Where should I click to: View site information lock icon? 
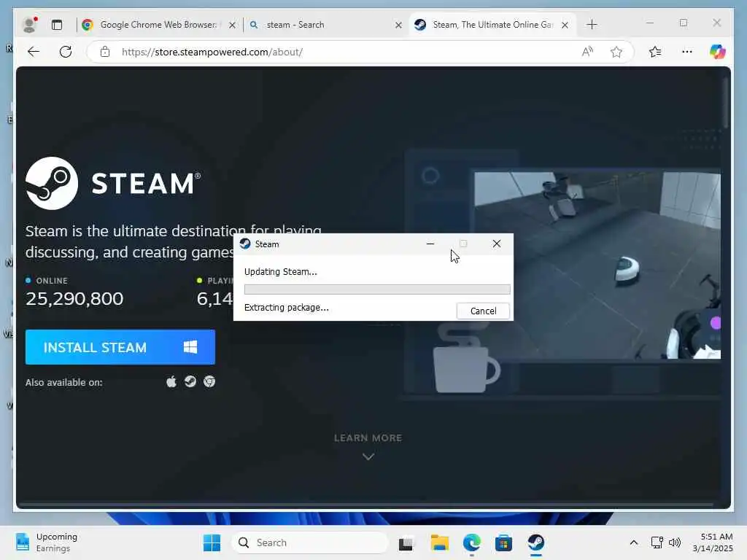(105, 52)
